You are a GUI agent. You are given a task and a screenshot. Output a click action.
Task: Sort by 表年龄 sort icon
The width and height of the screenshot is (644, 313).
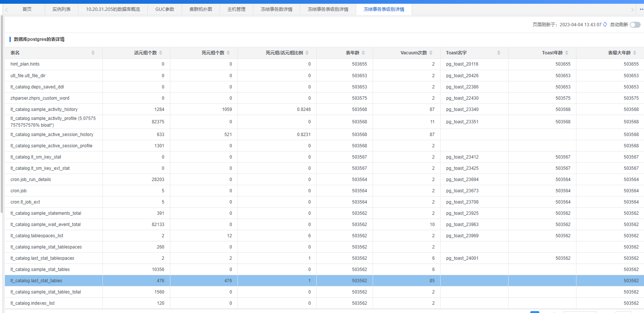(x=363, y=53)
